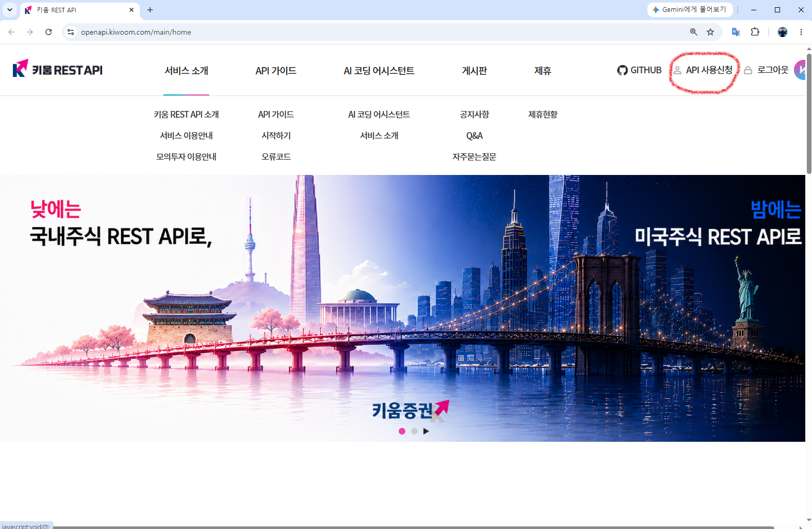Select the second gray carousel dot
812x529 pixels.
pyautogui.click(x=414, y=431)
